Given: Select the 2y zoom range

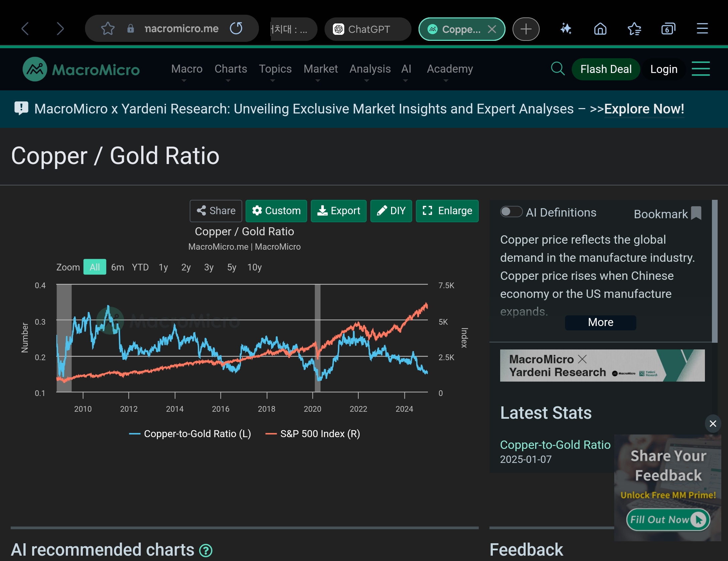Looking at the screenshot, I should [186, 267].
